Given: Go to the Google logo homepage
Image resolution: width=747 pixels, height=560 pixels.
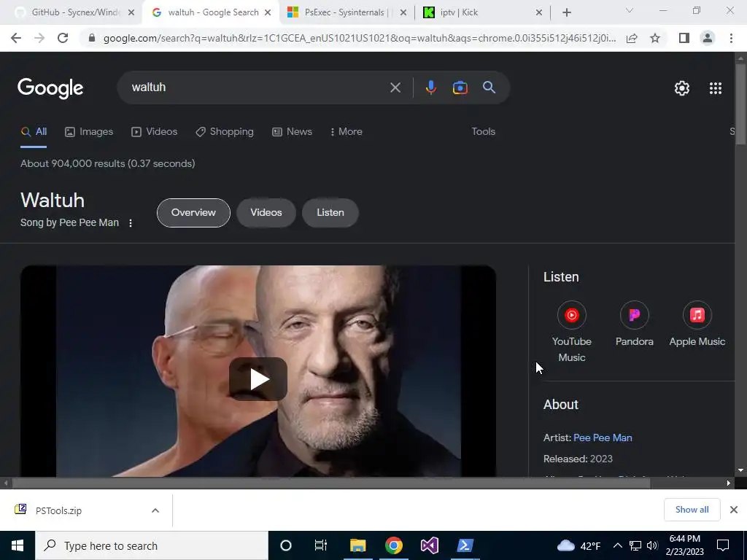Looking at the screenshot, I should tap(50, 88).
